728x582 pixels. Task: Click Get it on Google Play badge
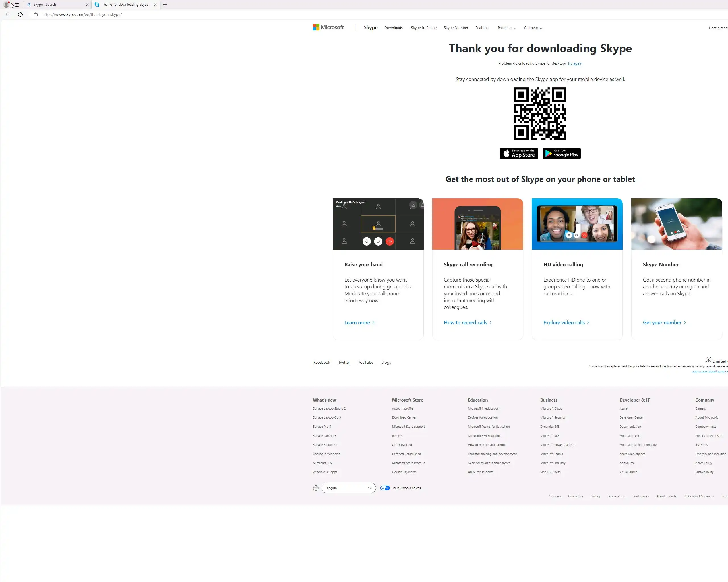coord(562,153)
